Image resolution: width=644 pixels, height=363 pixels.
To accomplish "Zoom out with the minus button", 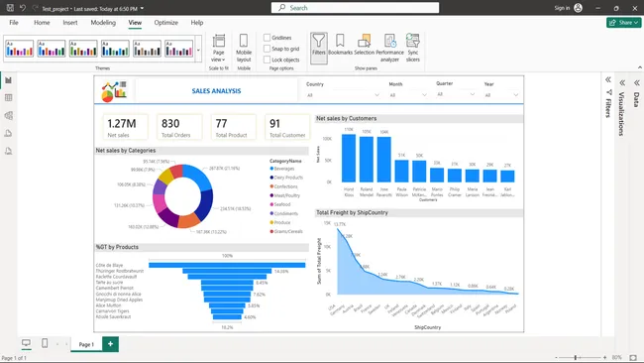I will 556,358.
